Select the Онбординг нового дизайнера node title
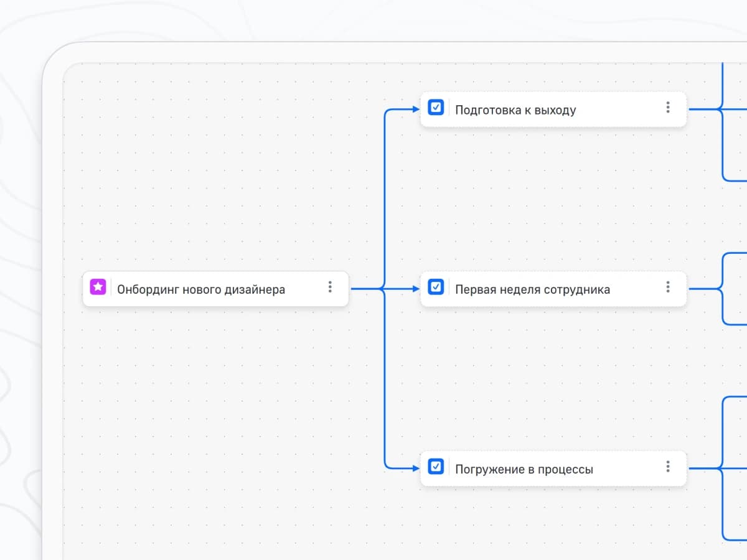The width and height of the screenshot is (747, 560). tap(201, 289)
